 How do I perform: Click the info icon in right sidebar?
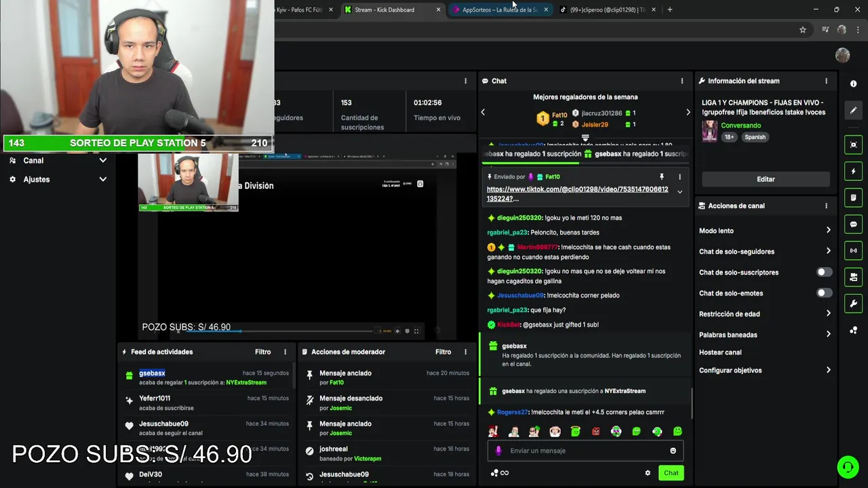[853, 83]
